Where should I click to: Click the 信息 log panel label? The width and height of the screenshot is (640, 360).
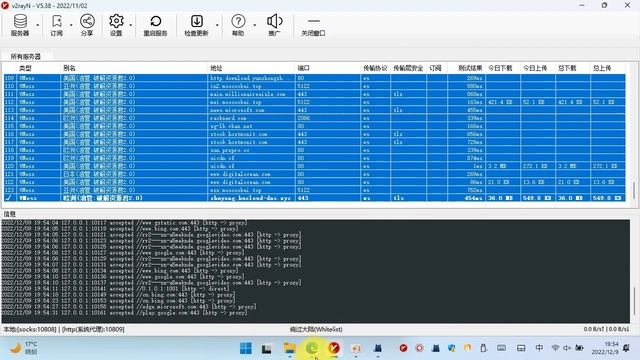click(x=9, y=214)
